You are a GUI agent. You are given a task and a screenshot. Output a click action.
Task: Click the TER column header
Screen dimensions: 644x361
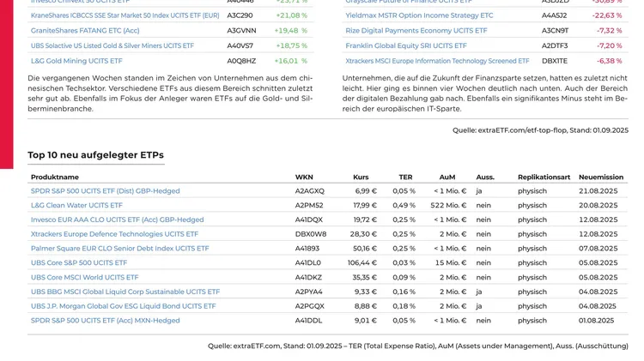(405, 177)
